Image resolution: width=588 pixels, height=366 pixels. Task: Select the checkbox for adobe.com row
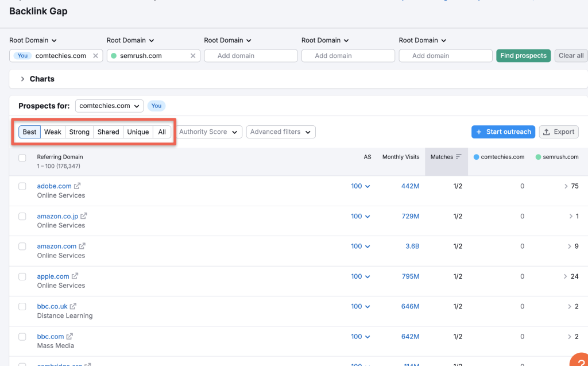click(x=21, y=186)
